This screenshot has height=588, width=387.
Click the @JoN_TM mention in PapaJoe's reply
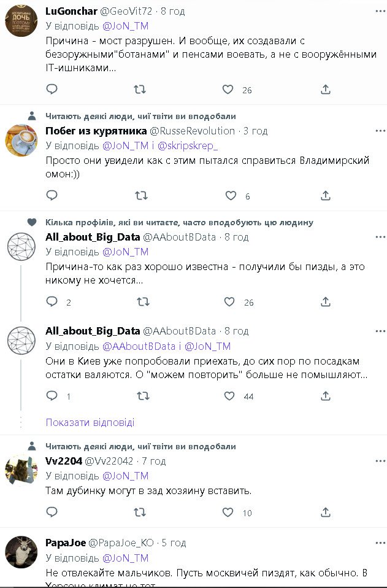point(125,558)
